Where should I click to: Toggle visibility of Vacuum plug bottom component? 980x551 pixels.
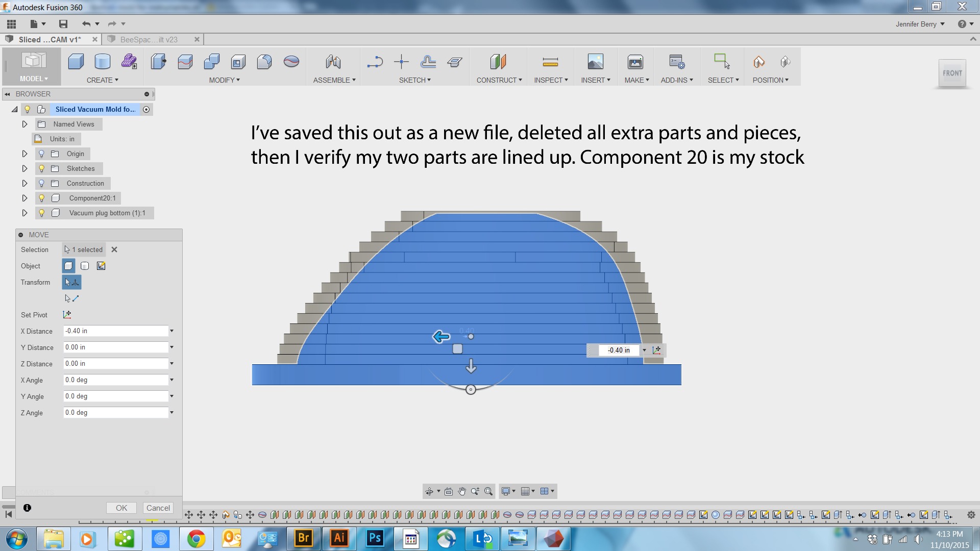42,213
